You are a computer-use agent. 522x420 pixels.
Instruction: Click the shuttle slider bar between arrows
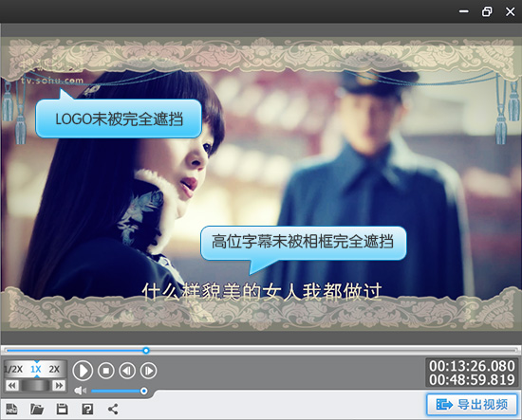[x=35, y=386]
